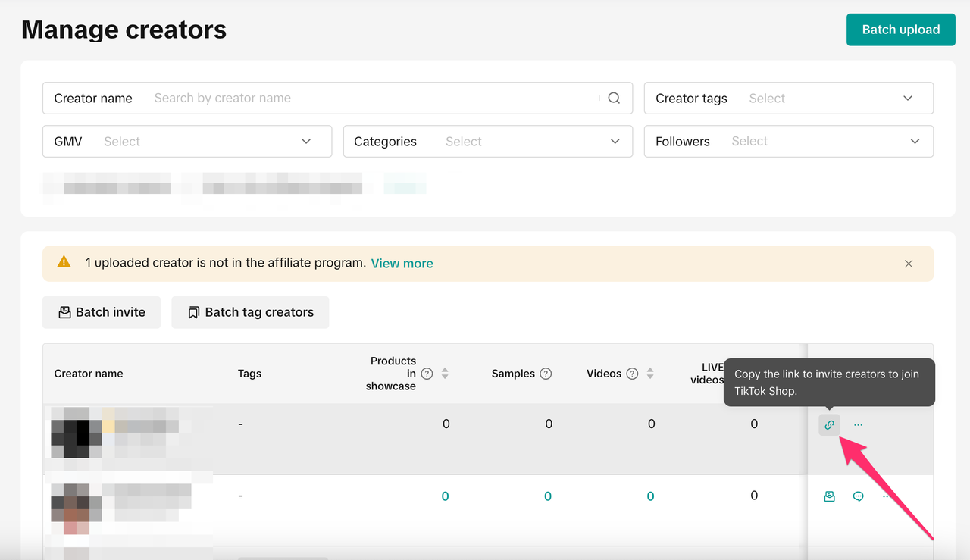Focus the Search by creator name field
The height and width of the screenshot is (560, 970).
371,99
